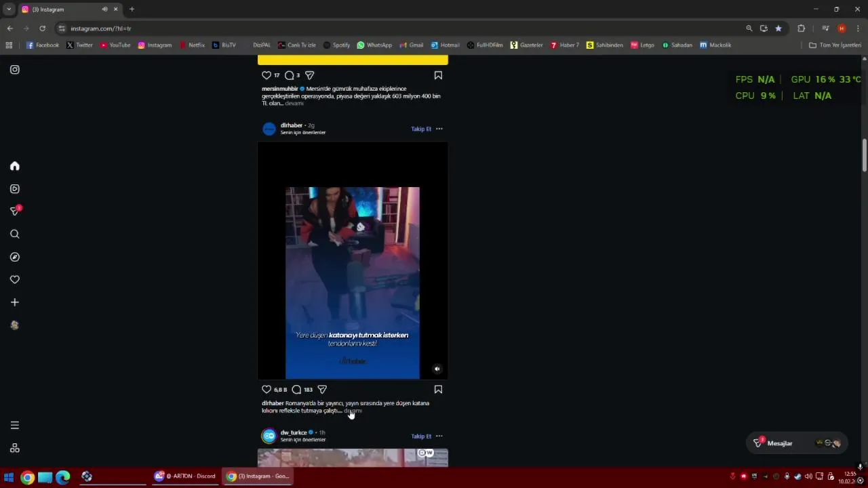Viewport: 868px width, 488px height.
Task: Open dw_turkce username link
Action: [294, 432]
